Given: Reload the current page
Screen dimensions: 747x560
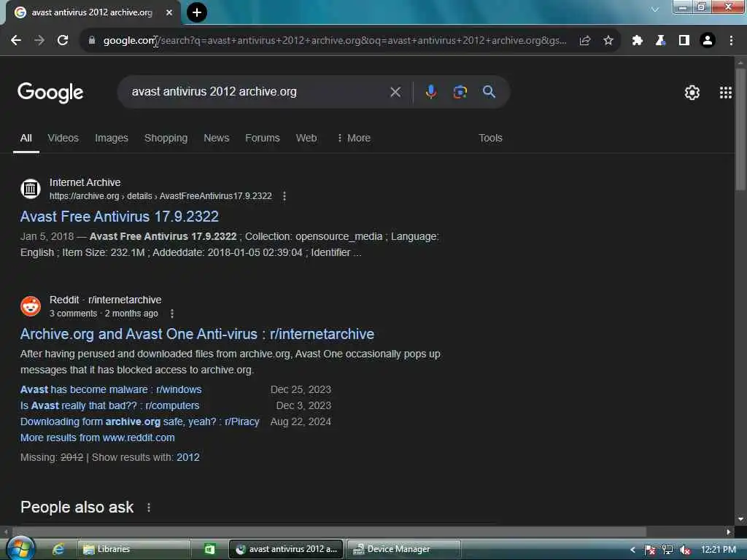Looking at the screenshot, I should (63, 41).
